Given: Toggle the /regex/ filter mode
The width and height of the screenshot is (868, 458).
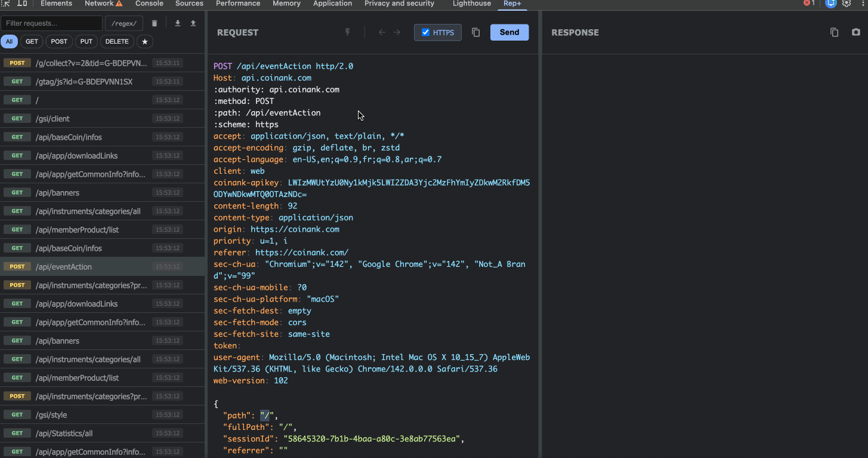Looking at the screenshot, I should [123, 23].
